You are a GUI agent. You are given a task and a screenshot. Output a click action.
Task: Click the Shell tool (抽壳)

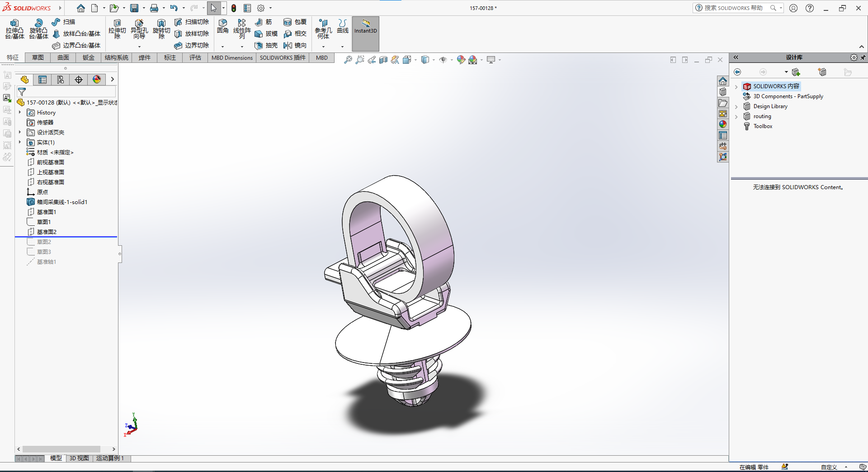pyautogui.click(x=266, y=45)
